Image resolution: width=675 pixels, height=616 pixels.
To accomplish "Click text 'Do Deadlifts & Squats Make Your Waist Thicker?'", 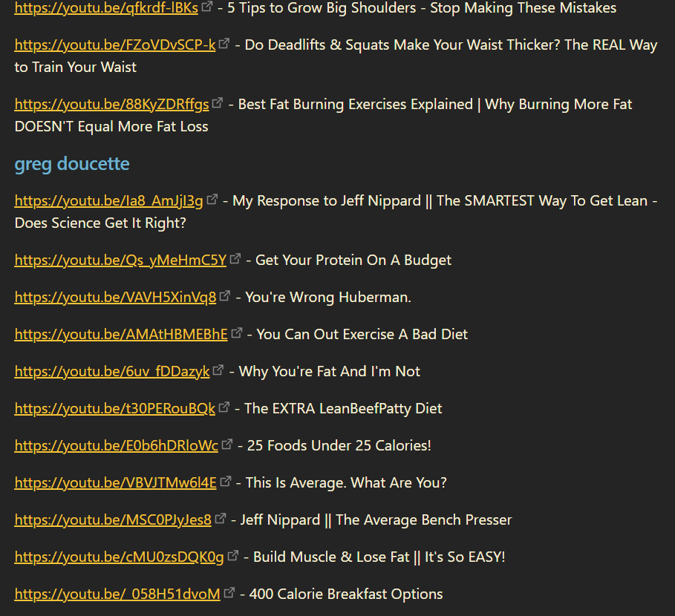I will [x=402, y=45].
